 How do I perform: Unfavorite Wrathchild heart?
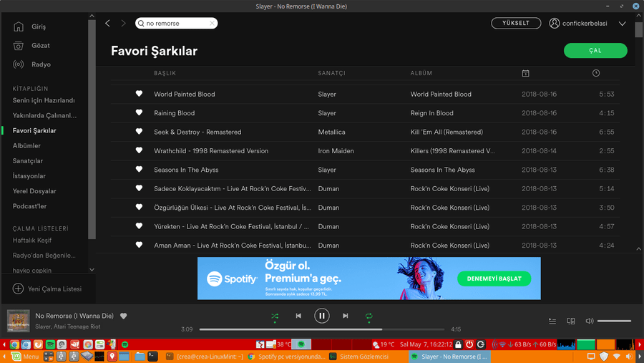(140, 150)
